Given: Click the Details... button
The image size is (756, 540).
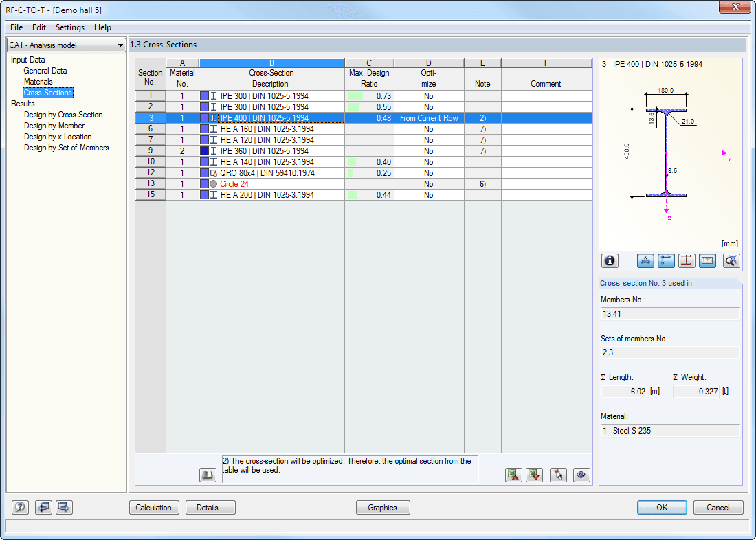Looking at the screenshot, I should tap(211, 508).
